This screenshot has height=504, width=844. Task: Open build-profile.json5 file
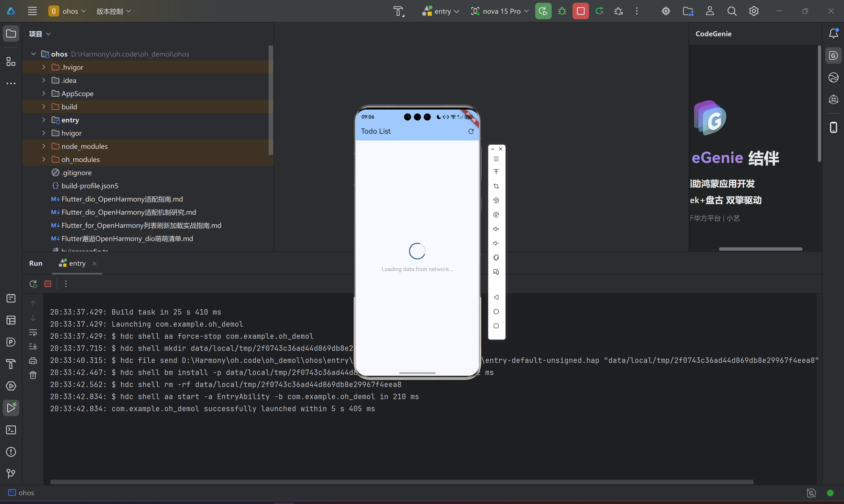(x=90, y=186)
